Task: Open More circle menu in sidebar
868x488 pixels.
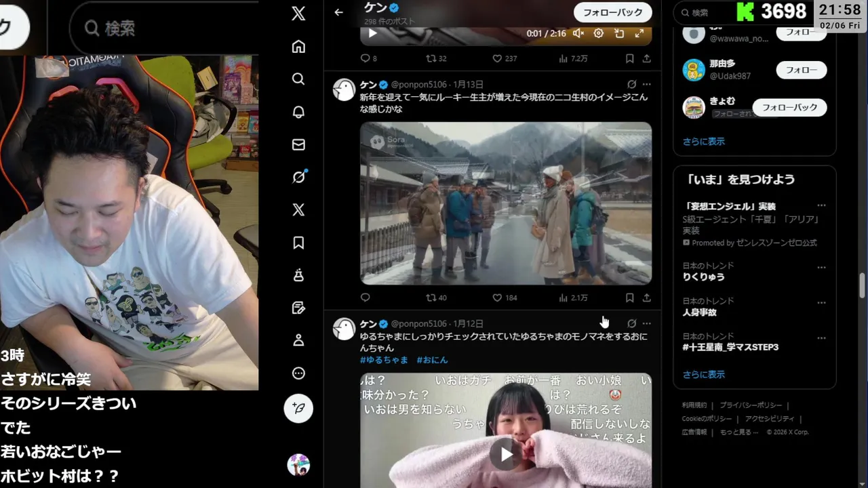Action: 298,373
